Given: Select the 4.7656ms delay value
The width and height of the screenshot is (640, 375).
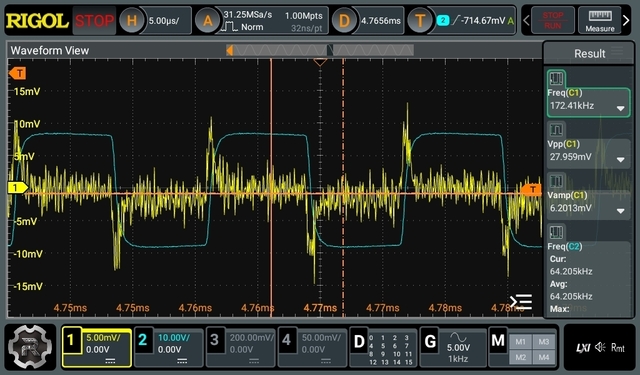Looking at the screenshot, I should coord(381,20).
